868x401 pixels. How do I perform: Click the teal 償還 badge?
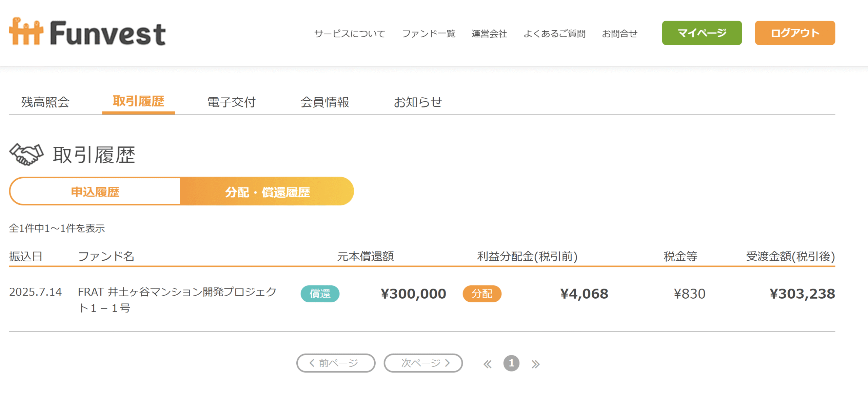(320, 294)
